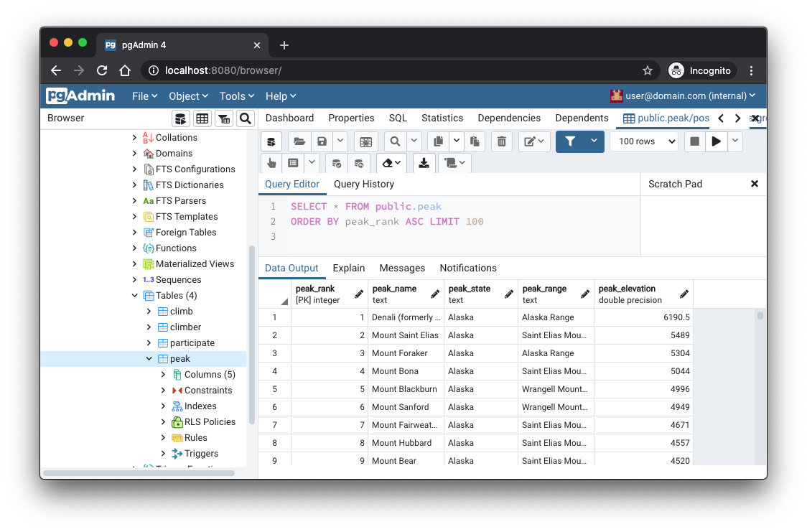Image resolution: width=807 pixels, height=532 pixels.
Task: Click the edit pencil on peak_name column
Action: coord(435,294)
